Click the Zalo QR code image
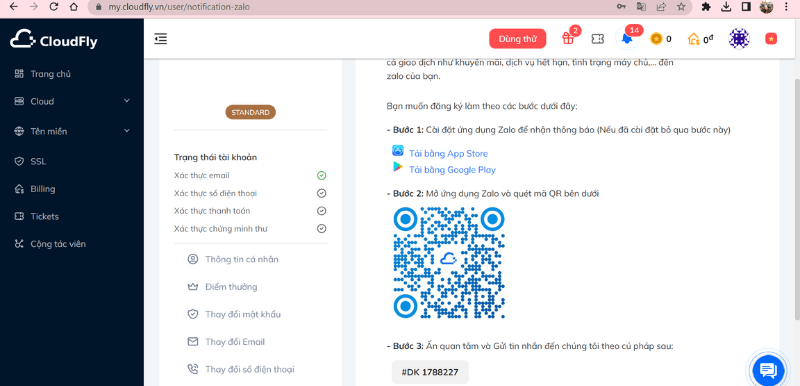The image size is (800, 386). click(448, 263)
